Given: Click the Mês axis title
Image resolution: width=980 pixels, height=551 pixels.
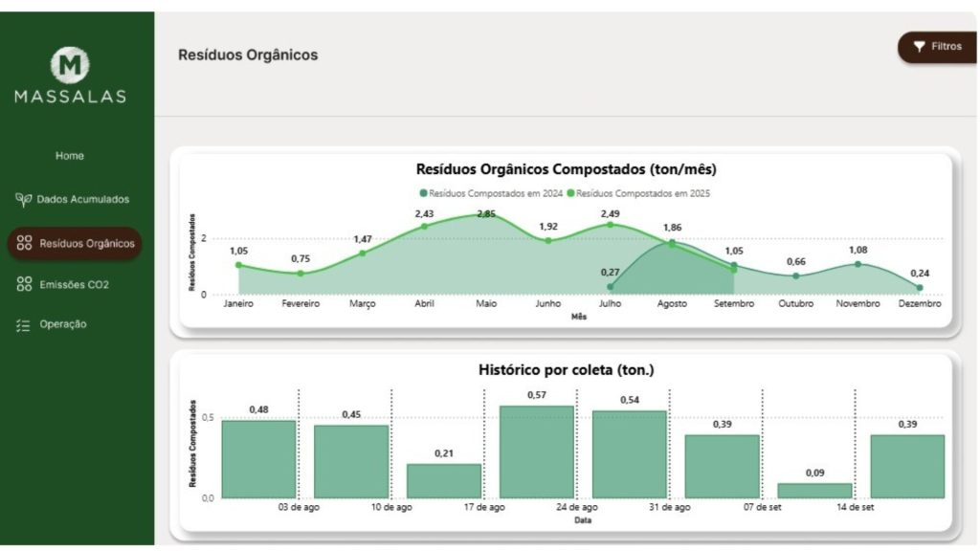Looking at the screenshot, I should [579, 317].
